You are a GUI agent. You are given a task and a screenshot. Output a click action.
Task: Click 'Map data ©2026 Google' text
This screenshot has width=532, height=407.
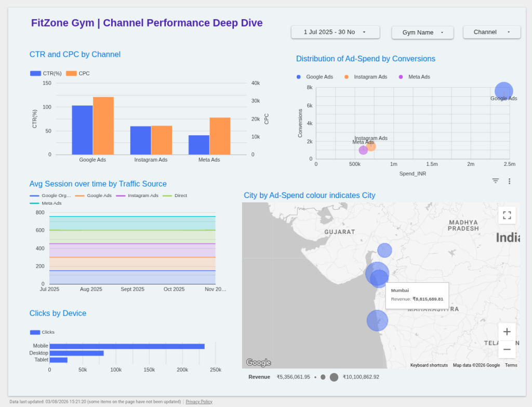coord(476,365)
